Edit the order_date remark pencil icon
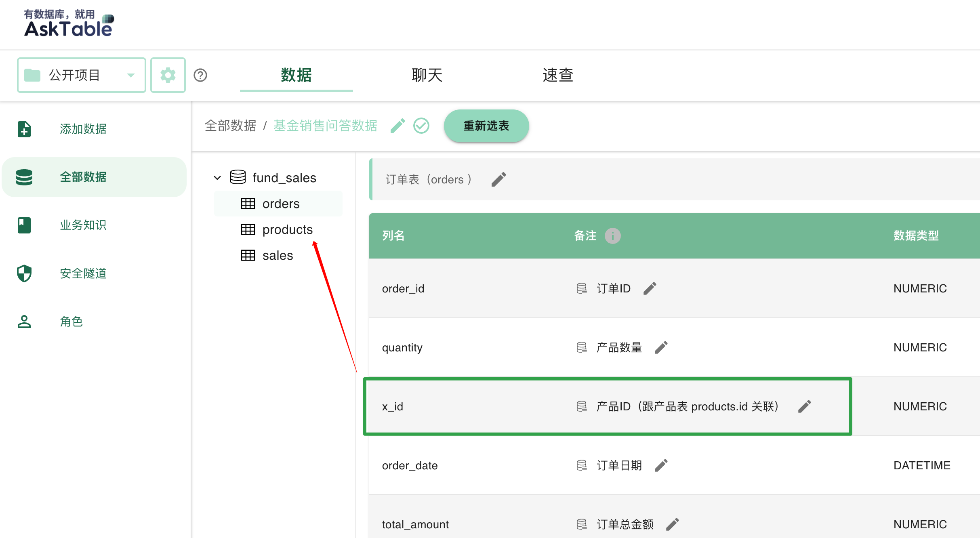This screenshot has width=980, height=538. (661, 465)
